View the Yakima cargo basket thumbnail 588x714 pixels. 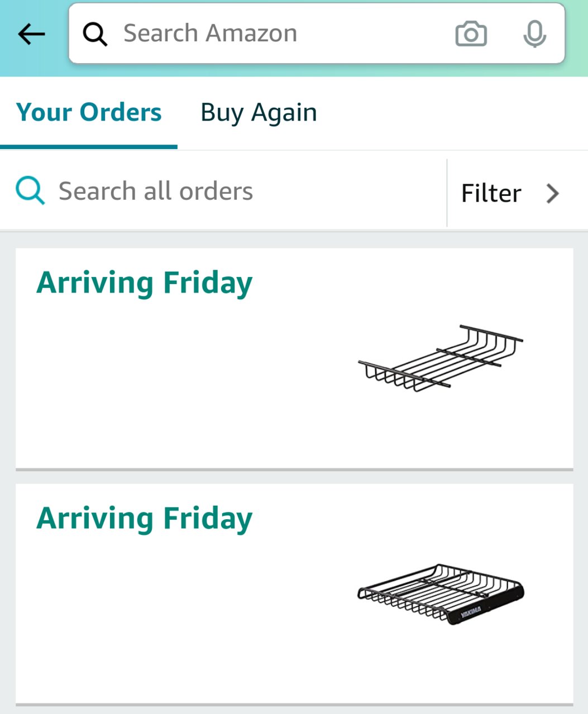pos(441,594)
